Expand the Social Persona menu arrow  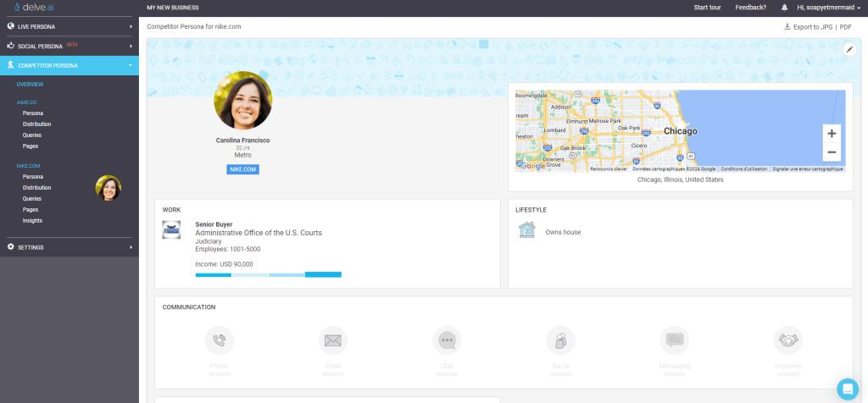tap(131, 46)
